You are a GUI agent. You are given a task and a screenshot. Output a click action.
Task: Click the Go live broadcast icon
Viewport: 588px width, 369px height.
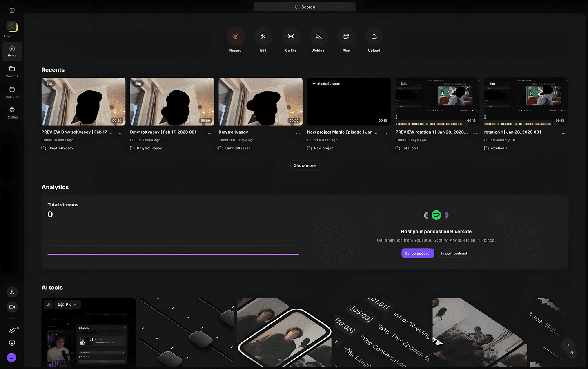point(291,36)
